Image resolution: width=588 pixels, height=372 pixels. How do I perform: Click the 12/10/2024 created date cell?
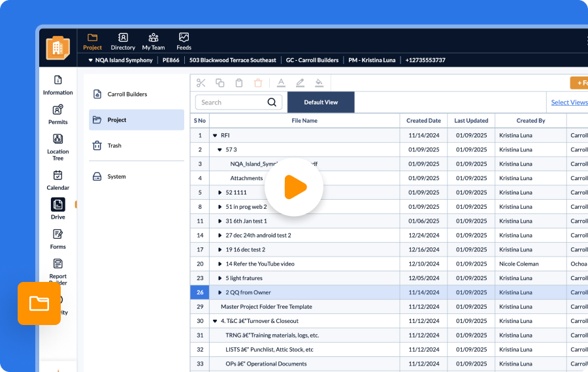[424, 264]
